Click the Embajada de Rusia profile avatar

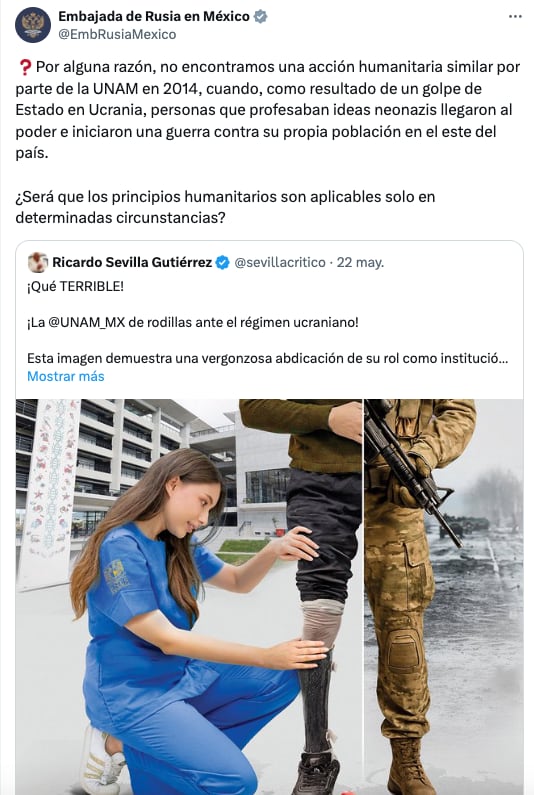coord(33,25)
